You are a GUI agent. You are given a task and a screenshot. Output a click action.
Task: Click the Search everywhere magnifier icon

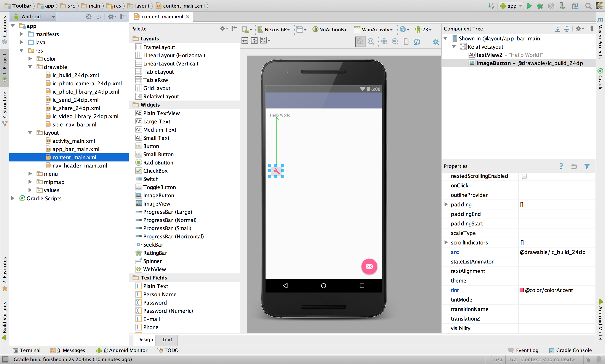tap(589, 6)
